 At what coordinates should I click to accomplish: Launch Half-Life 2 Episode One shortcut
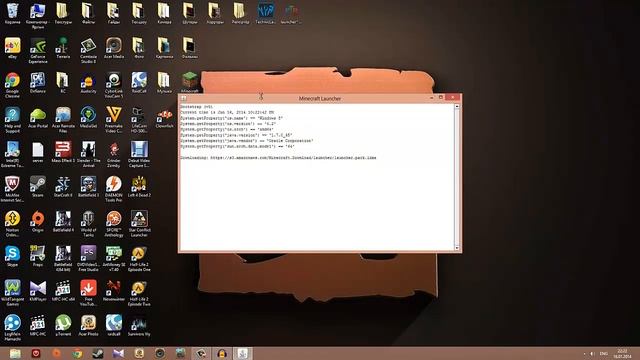(x=139, y=259)
